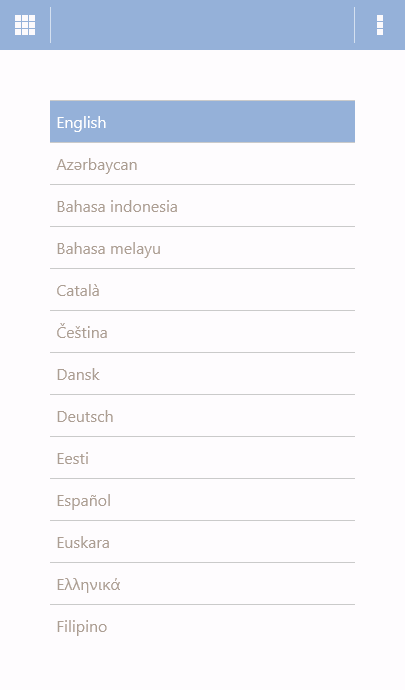This screenshot has width=405, height=690.
Task: Select Čeština from language list
Action: click(x=202, y=332)
